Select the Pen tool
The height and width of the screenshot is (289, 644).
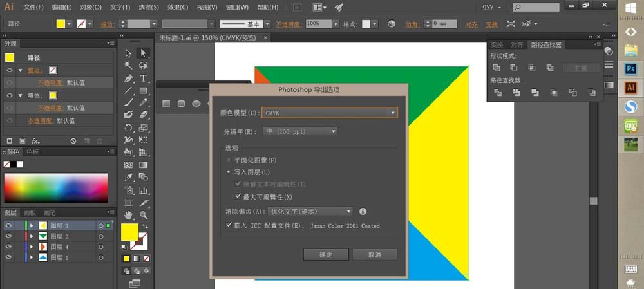128,78
